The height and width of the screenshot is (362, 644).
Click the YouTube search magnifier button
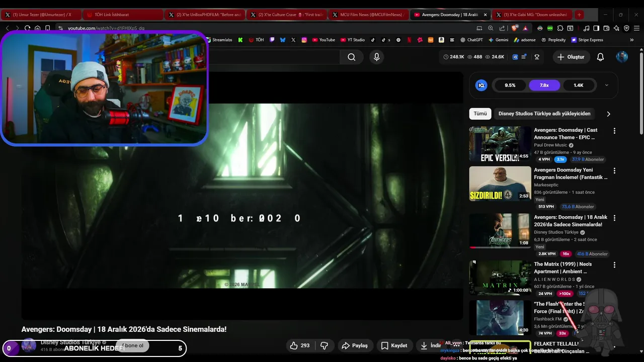pyautogui.click(x=352, y=57)
